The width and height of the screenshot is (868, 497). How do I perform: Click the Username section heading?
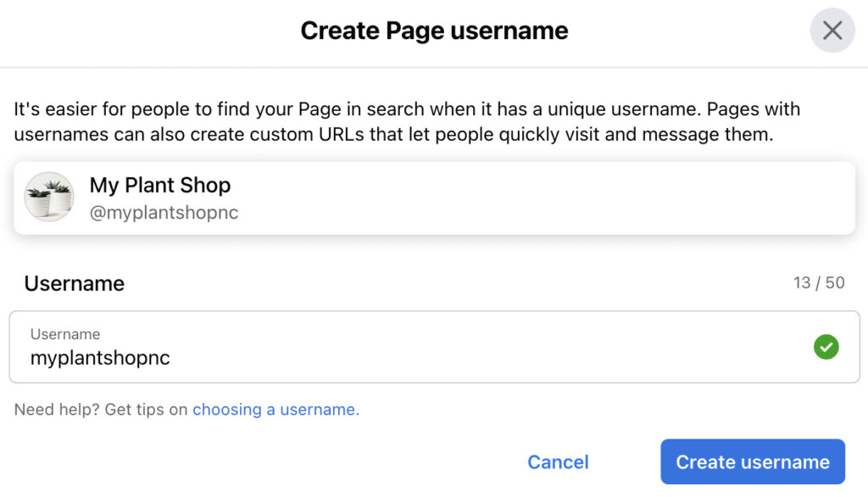(x=74, y=283)
